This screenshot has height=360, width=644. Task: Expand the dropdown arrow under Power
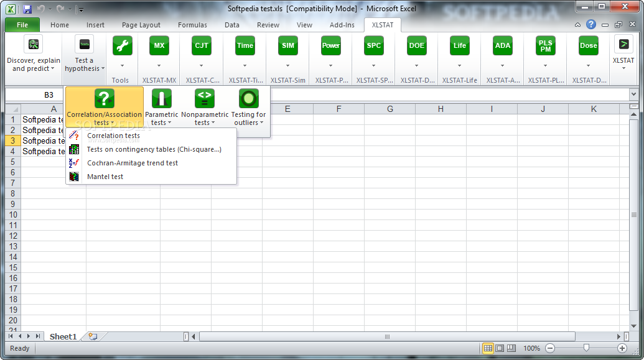[330, 66]
